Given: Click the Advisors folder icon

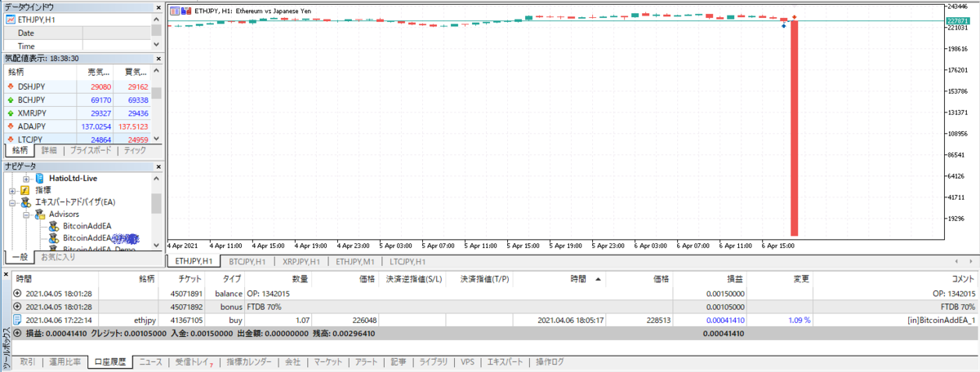Looking at the screenshot, I should [40, 214].
